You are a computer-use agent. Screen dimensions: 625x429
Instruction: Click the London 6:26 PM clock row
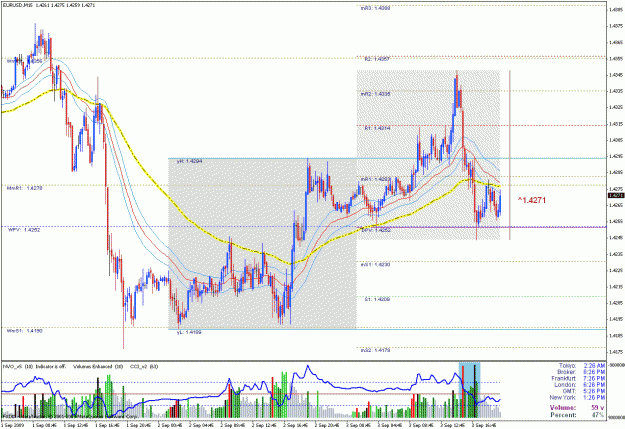coord(580,385)
